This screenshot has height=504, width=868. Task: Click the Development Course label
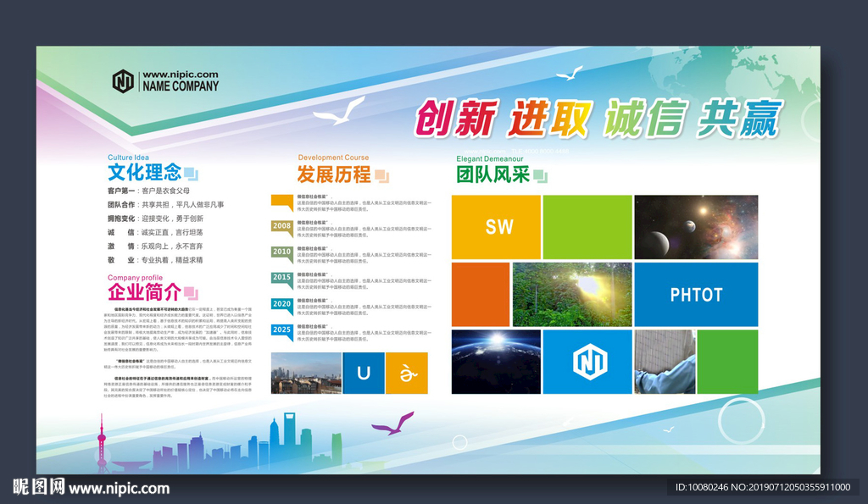pos(333,158)
